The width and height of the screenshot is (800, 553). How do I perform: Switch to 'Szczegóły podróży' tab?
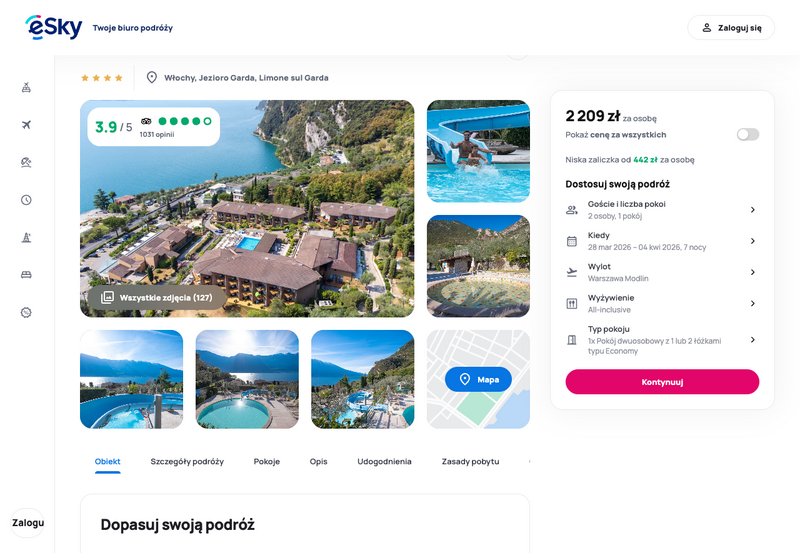(187, 462)
